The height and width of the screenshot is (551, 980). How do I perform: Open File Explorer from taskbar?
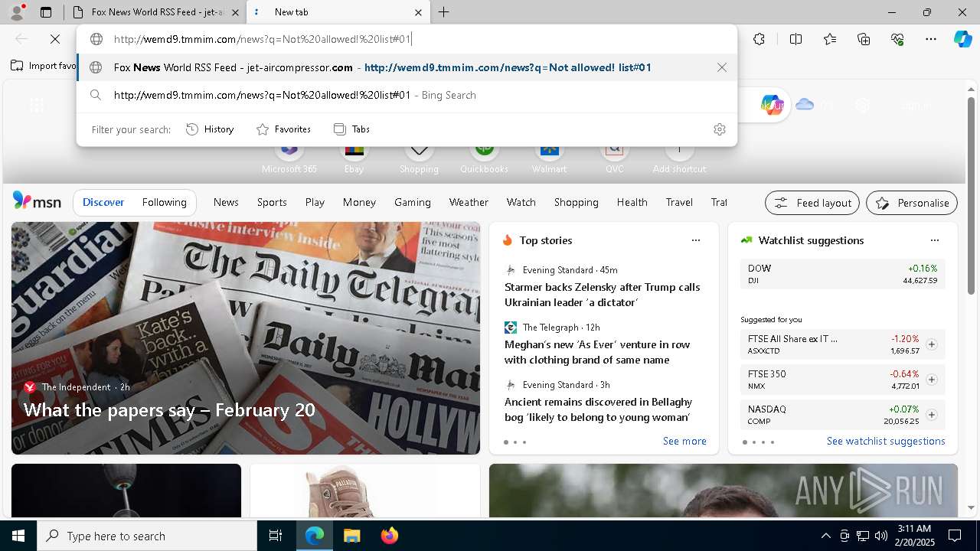pos(351,536)
